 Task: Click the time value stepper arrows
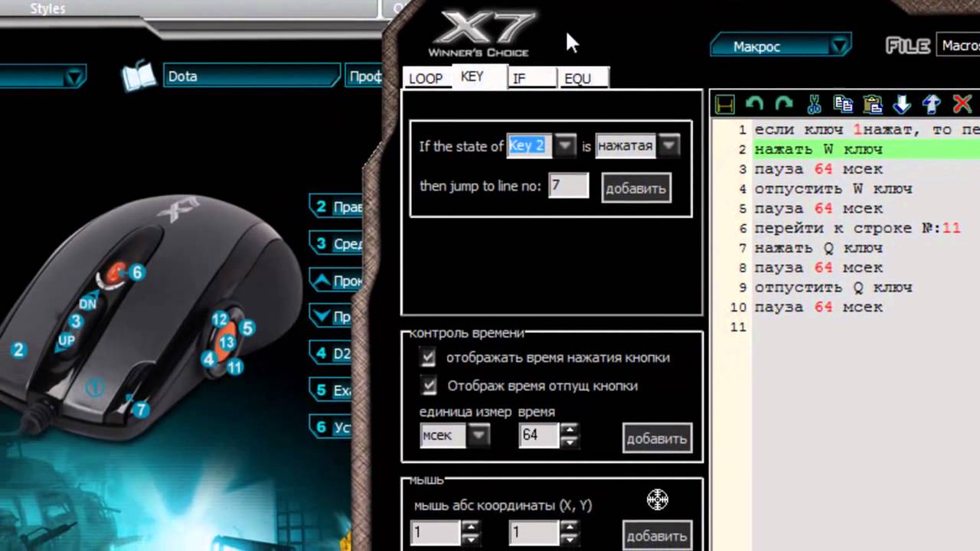[x=569, y=435]
